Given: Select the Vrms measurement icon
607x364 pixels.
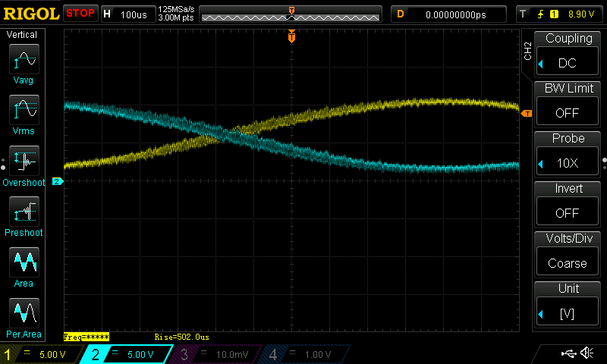Looking at the screenshot, I should (x=24, y=110).
